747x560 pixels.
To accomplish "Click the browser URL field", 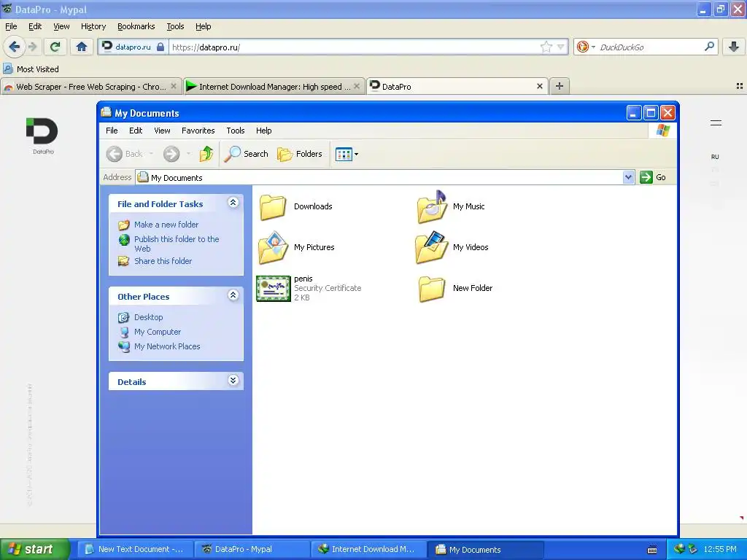I will (355, 47).
